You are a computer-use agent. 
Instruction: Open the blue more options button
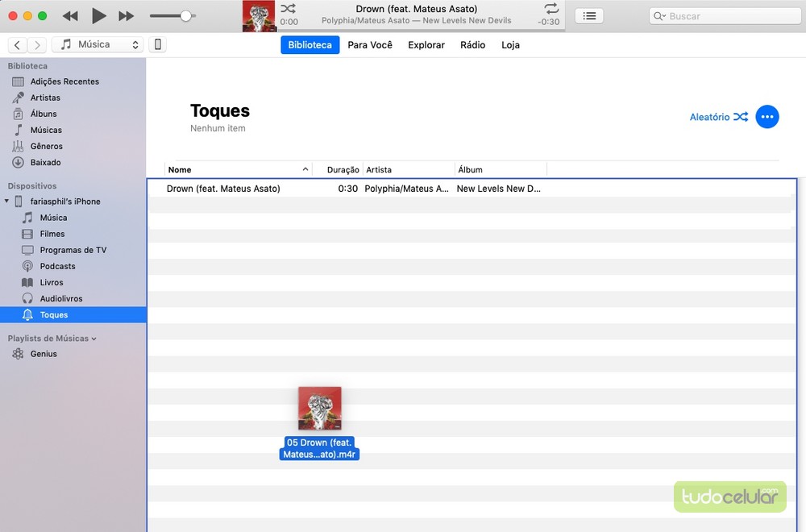767,117
